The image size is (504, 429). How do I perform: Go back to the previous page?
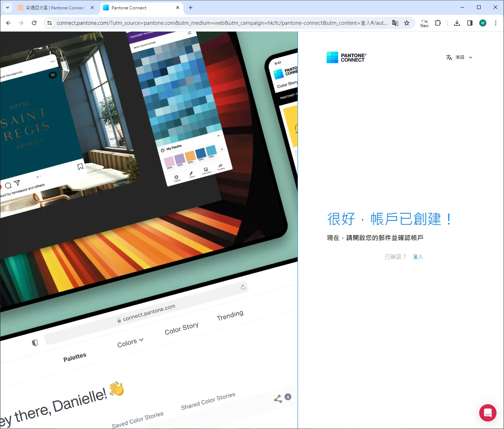[8, 23]
